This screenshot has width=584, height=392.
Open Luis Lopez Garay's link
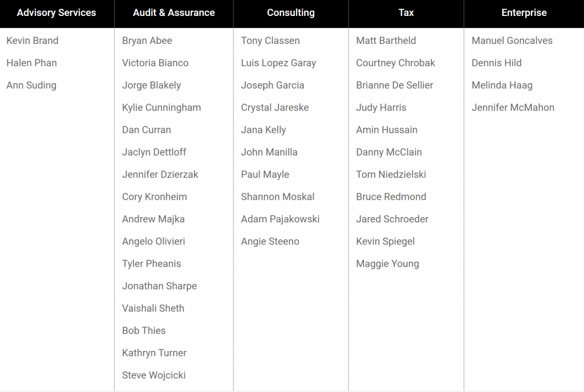click(278, 63)
